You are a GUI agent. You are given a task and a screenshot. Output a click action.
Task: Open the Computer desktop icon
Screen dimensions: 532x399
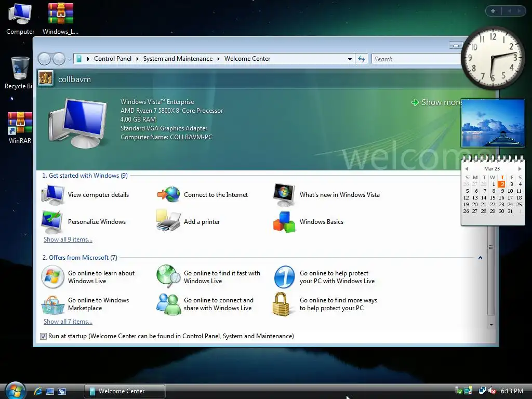click(20, 19)
